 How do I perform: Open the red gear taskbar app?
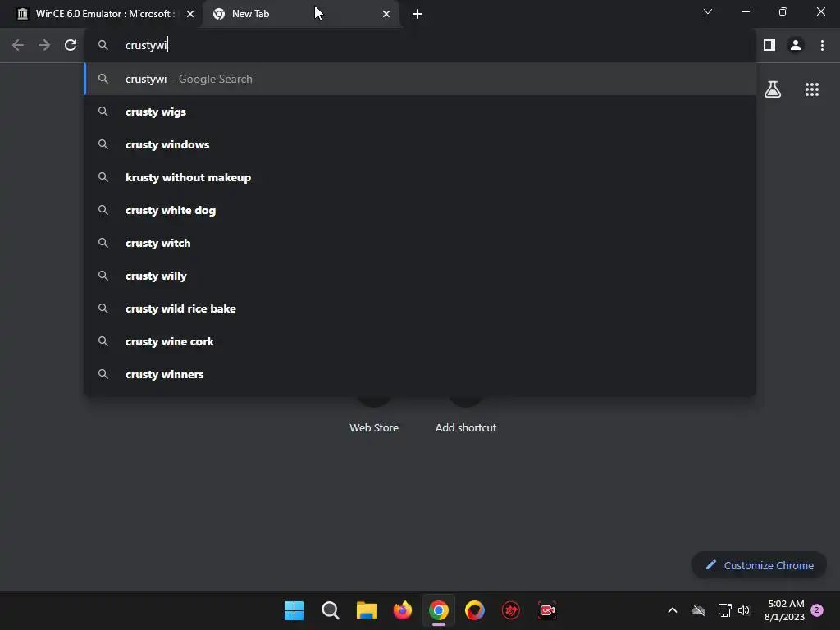511,610
